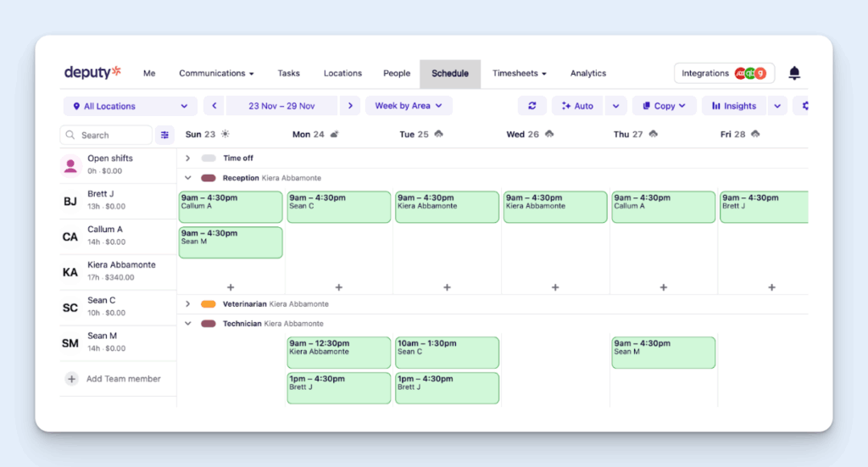Click the 23 Nov – 29 Nov date range
Viewport: 868px width, 467px height.
[x=281, y=106]
